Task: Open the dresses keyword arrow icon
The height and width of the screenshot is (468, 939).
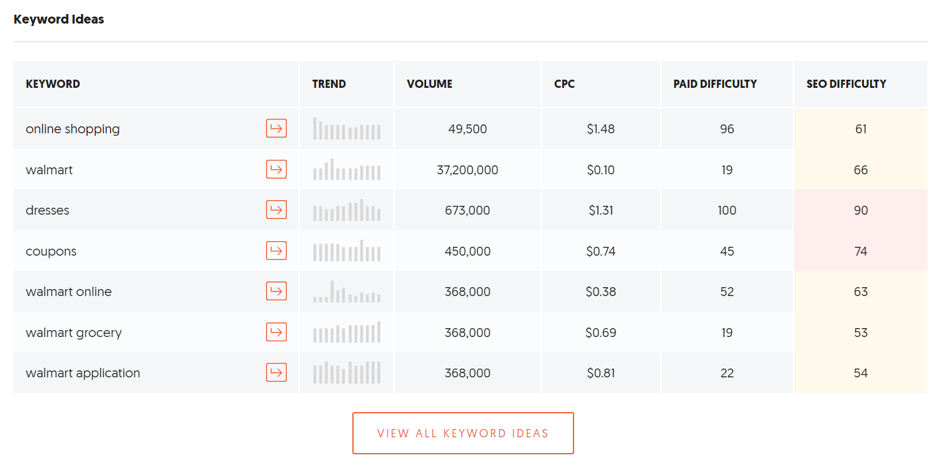Action: 276,210
